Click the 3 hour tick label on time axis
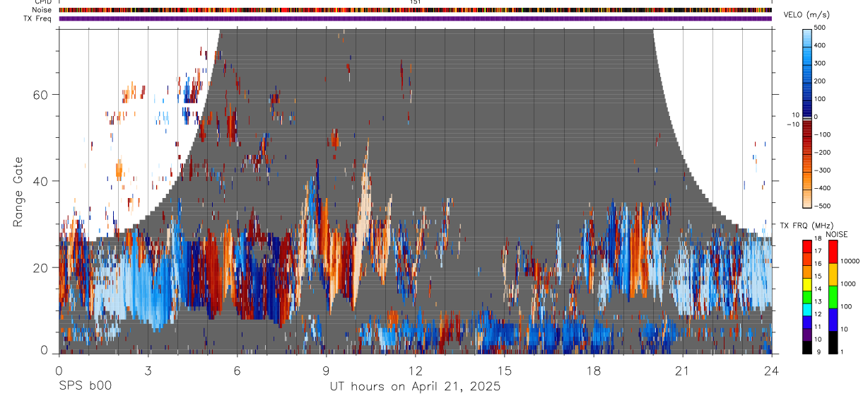Image resolution: width=868 pixels, height=401 pixels. pyautogui.click(x=148, y=371)
